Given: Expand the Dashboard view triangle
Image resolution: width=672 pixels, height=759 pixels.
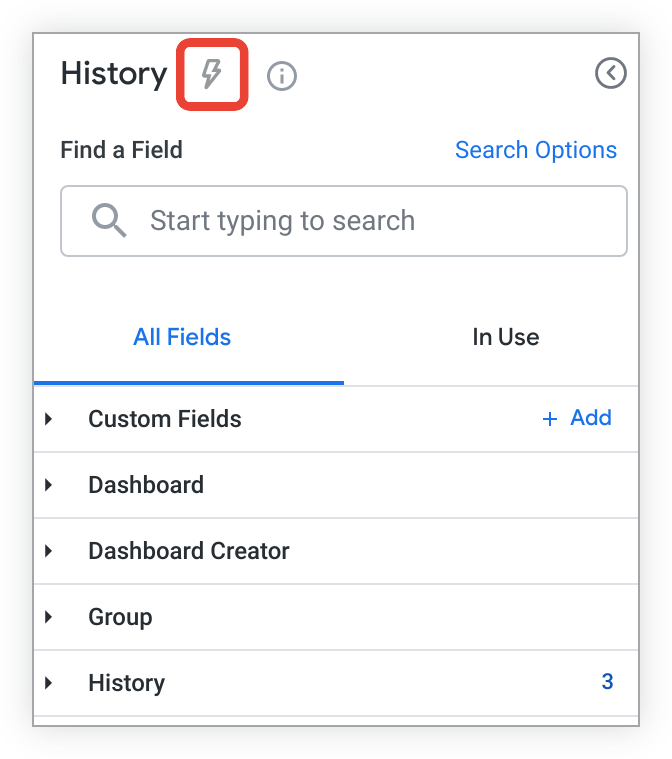Looking at the screenshot, I should tap(48, 485).
